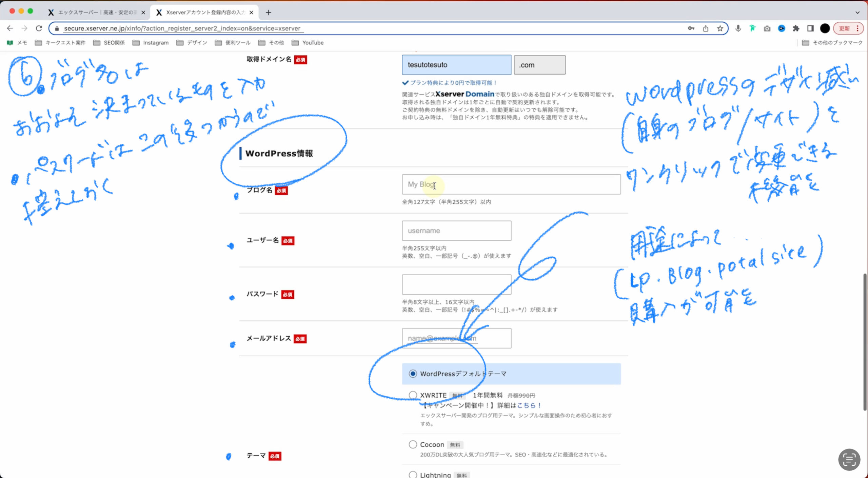
Task: Click the password key icon
Action: 691,28
